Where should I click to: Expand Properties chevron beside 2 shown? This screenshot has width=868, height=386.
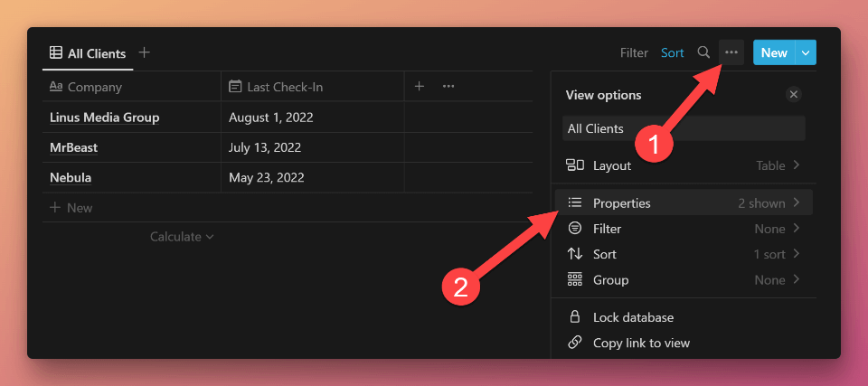796,202
